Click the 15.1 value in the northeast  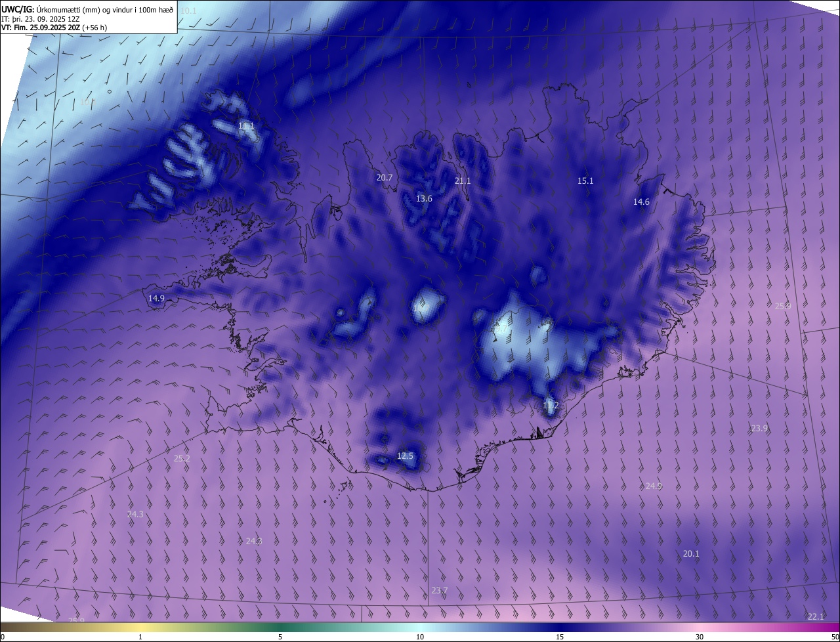(x=585, y=181)
